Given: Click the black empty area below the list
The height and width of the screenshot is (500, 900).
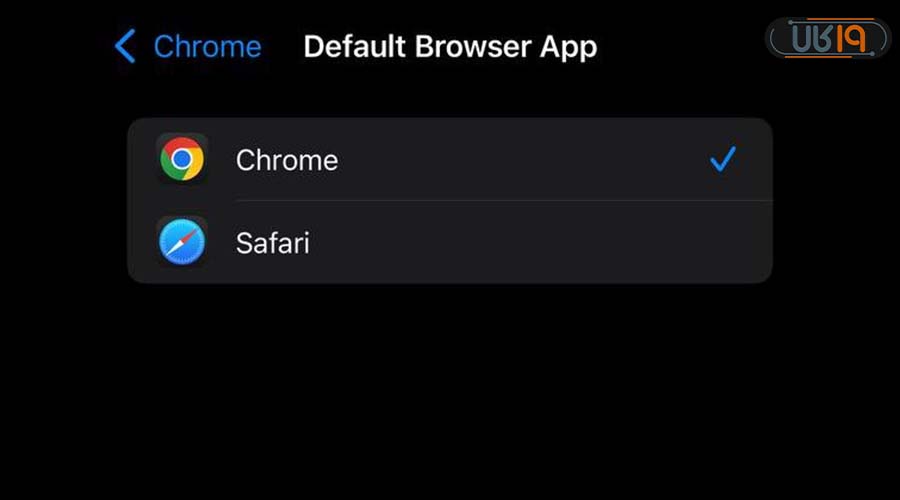Looking at the screenshot, I should (450, 390).
